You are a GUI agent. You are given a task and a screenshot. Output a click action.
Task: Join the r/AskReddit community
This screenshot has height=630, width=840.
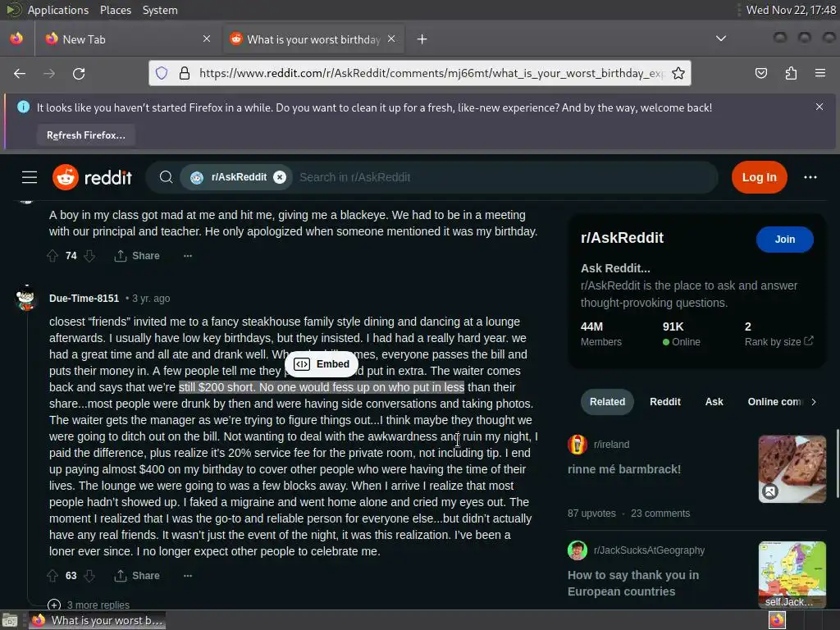point(784,240)
